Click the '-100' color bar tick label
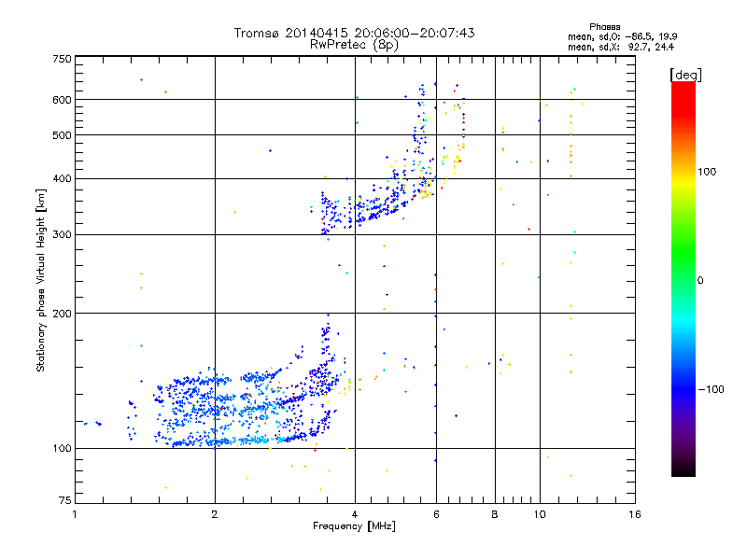This screenshot has width=747, height=560. pyautogui.click(x=712, y=389)
